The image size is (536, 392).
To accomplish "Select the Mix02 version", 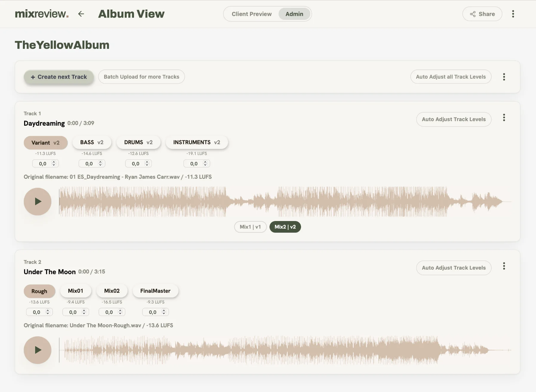I will (112, 291).
